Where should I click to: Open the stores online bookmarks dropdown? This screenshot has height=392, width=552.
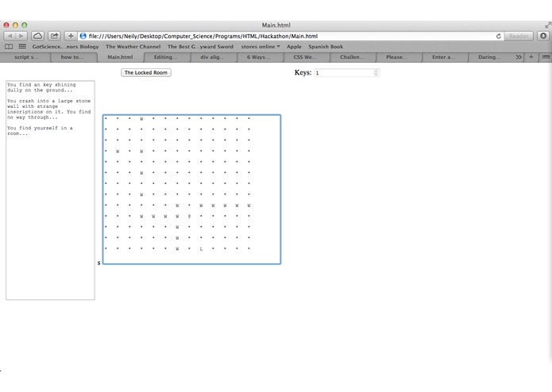pos(261,46)
